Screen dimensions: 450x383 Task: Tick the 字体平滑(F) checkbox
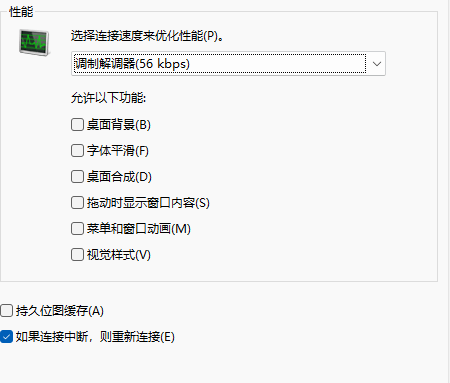77,151
